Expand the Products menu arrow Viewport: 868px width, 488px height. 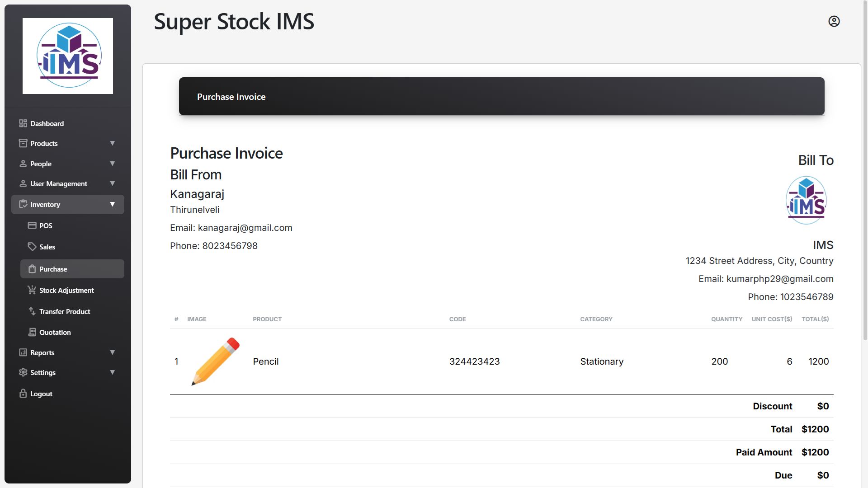click(112, 143)
